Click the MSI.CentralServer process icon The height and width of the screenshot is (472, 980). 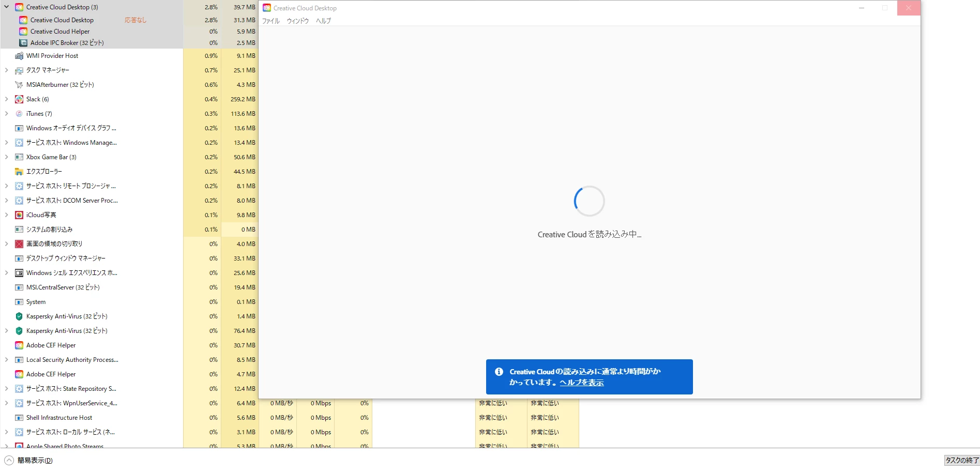pyautogui.click(x=19, y=287)
